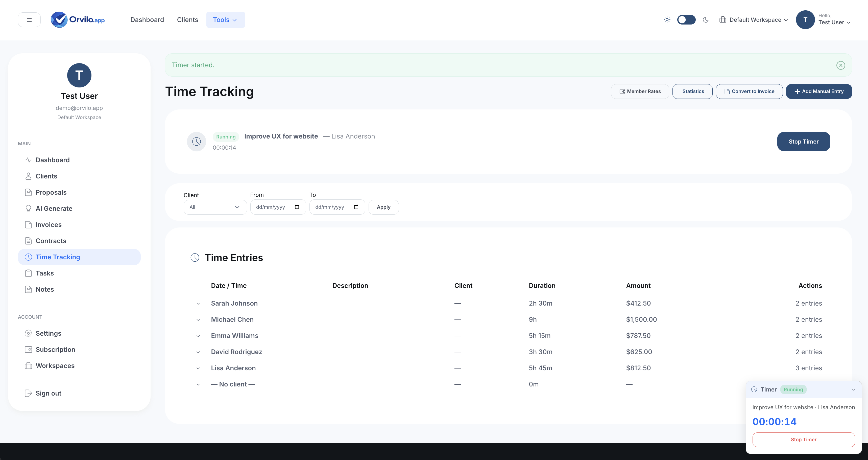Image resolution: width=868 pixels, height=460 pixels.
Task: Click the moon icon for dark mode
Action: pyautogui.click(x=706, y=19)
